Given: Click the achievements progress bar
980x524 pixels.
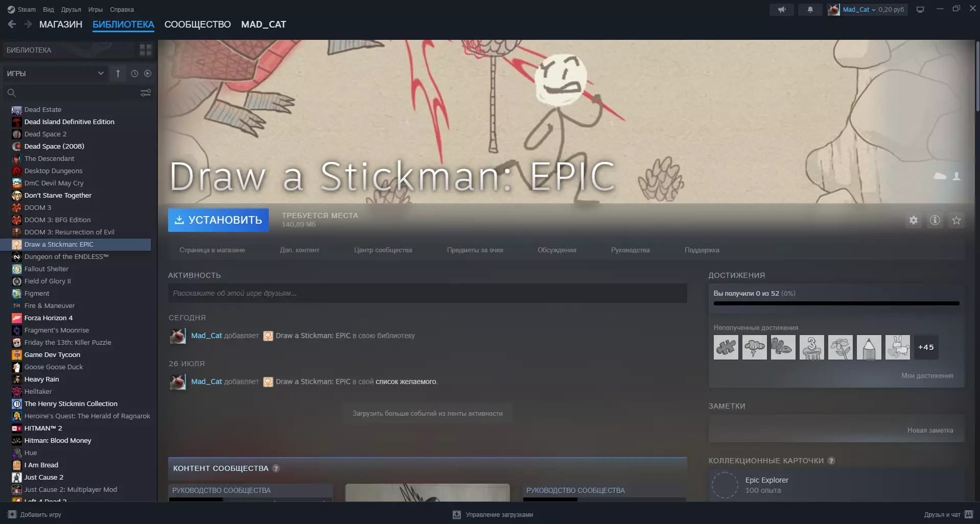Looking at the screenshot, I should tap(836, 303).
